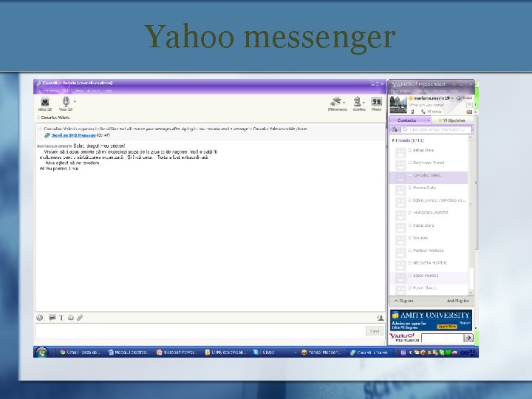Attach a file with the paperclip icon

[80, 318]
